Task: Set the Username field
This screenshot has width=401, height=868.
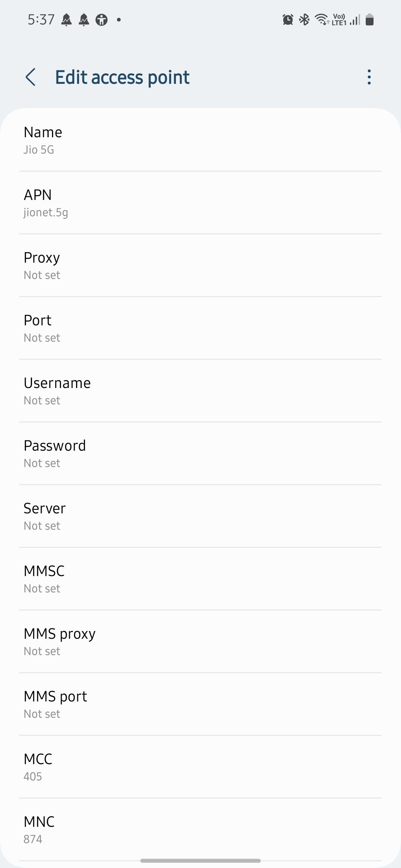Action: tap(200, 391)
